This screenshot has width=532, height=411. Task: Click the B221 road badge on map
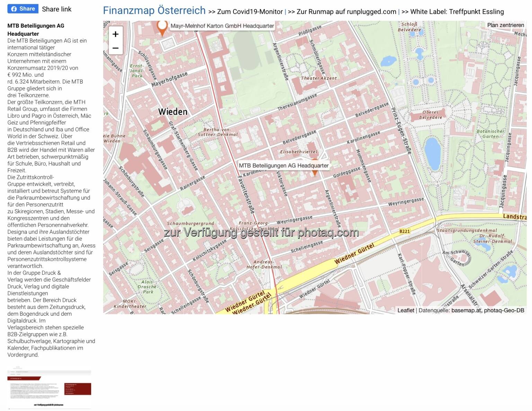pyautogui.click(x=404, y=231)
